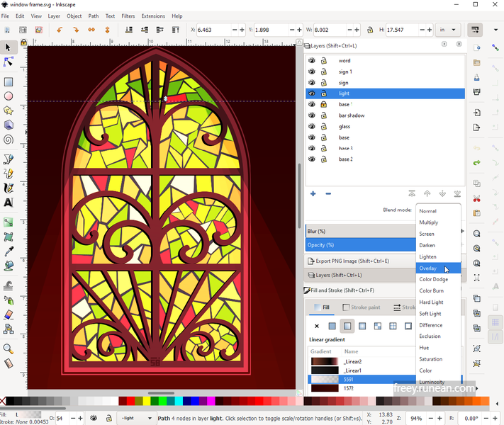Select the Spiral tool
This screenshot has width=504, height=425.
point(9,140)
